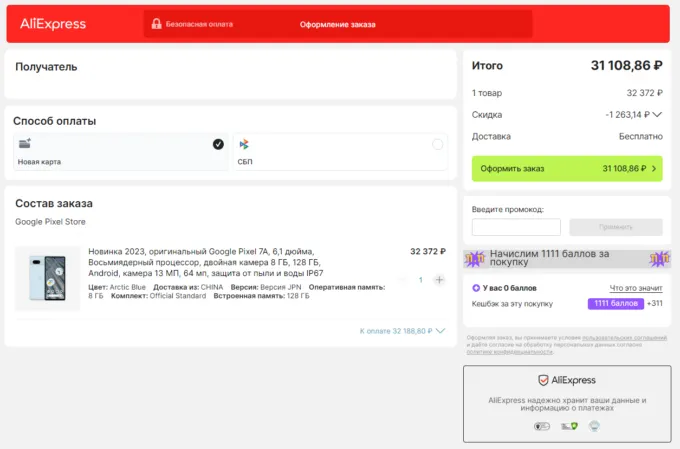Image resolution: width=680 pixels, height=449 pixels.
Task: Click the purple points coin icon
Action: point(476,288)
